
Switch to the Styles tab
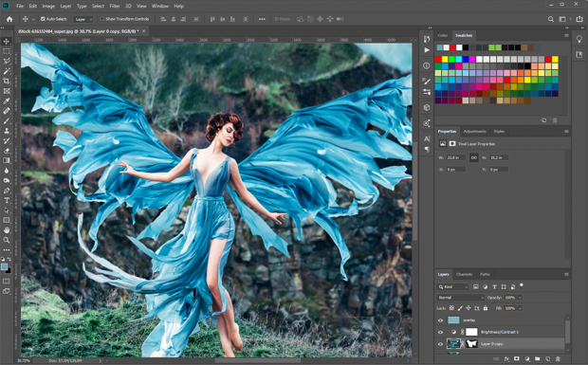click(499, 132)
